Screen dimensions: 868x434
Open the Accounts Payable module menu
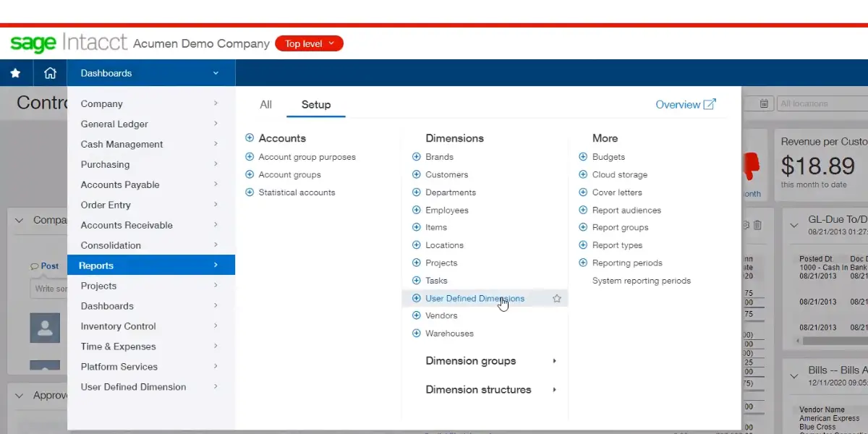tap(151, 184)
